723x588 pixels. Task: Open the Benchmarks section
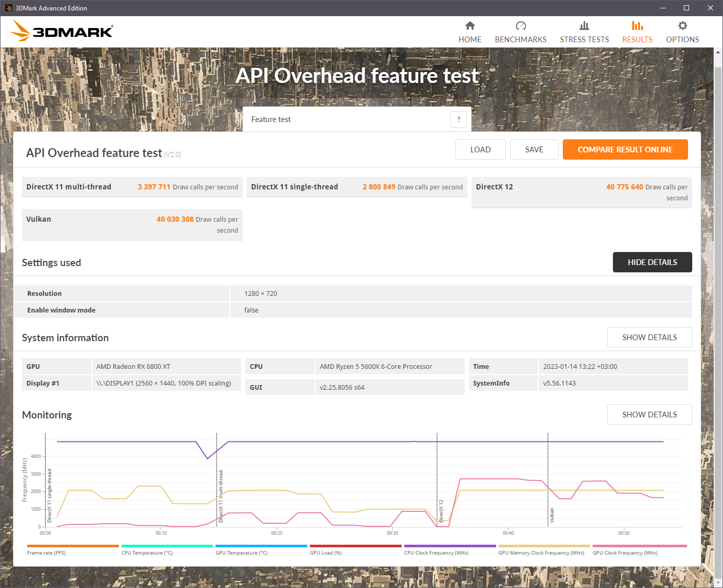click(521, 32)
